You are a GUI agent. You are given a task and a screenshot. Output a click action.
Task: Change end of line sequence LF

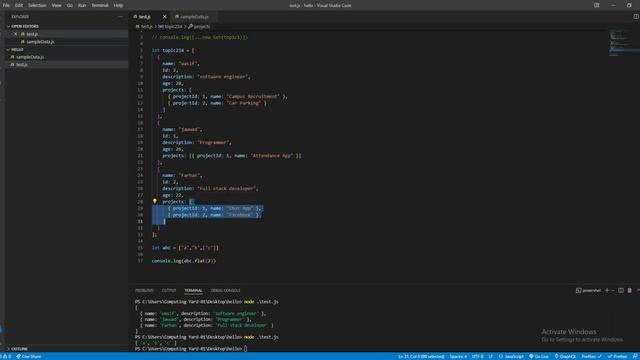490,356
